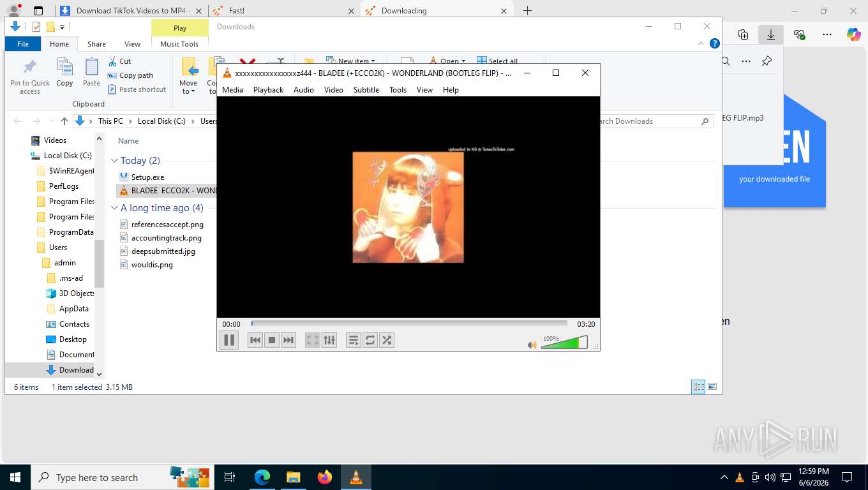Toggle VLC fullscreen mode
Screen dimensions: 868x490
(312, 340)
